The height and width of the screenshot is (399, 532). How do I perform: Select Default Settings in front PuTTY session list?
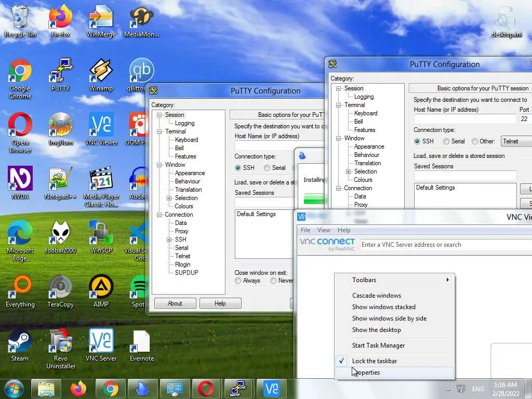[436, 188]
